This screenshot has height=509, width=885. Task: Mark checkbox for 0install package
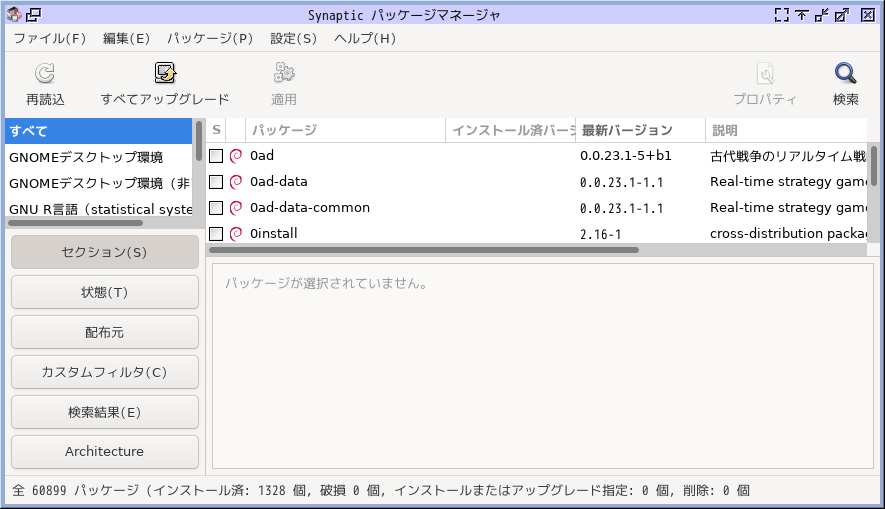tap(216, 234)
